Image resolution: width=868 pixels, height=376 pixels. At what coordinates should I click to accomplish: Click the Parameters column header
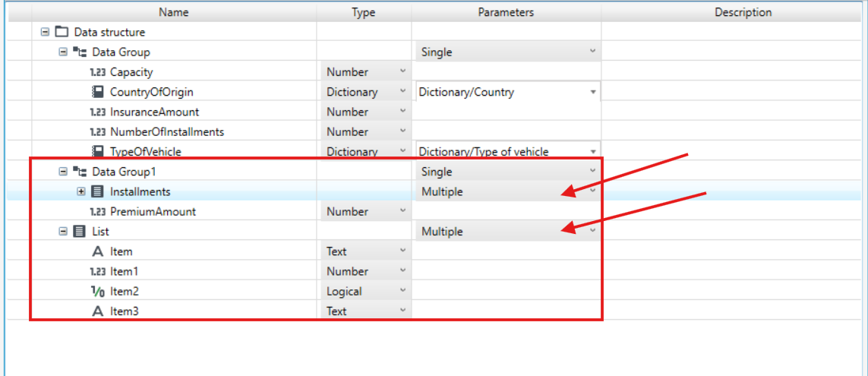(506, 12)
